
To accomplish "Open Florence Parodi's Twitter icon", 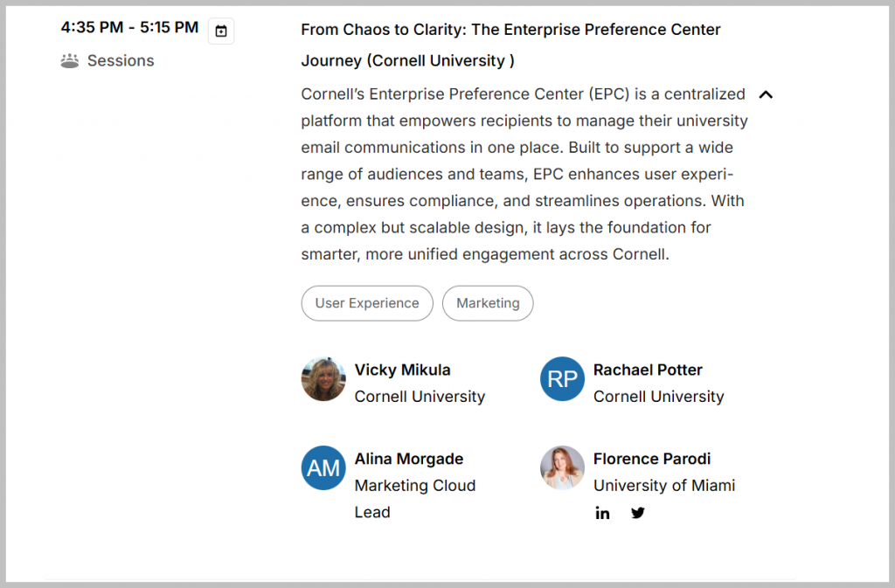I will pos(638,513).
